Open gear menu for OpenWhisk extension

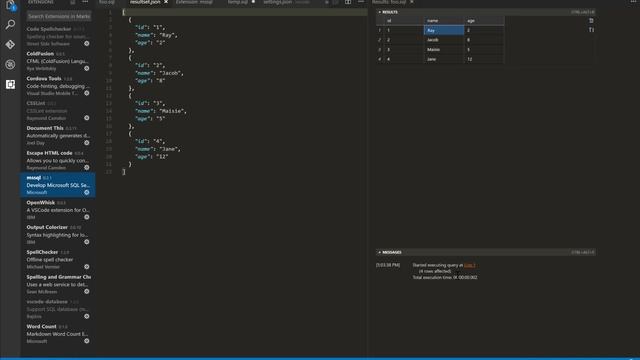(87, 217)
